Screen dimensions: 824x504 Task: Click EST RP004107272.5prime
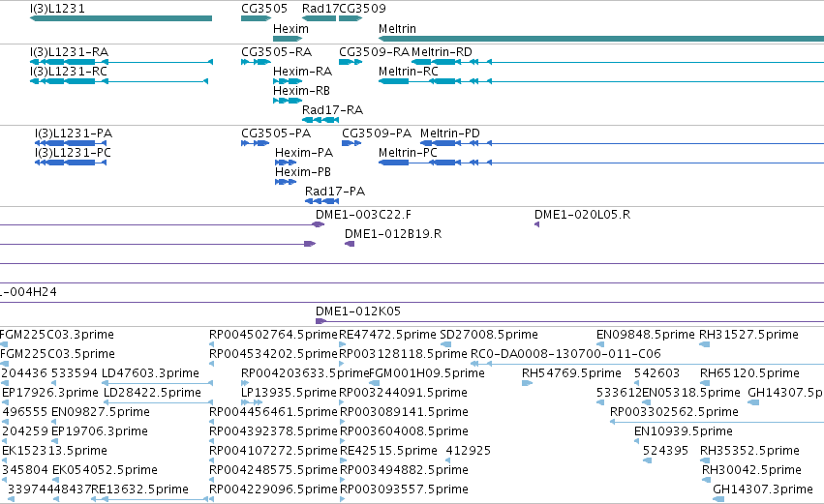273,451
